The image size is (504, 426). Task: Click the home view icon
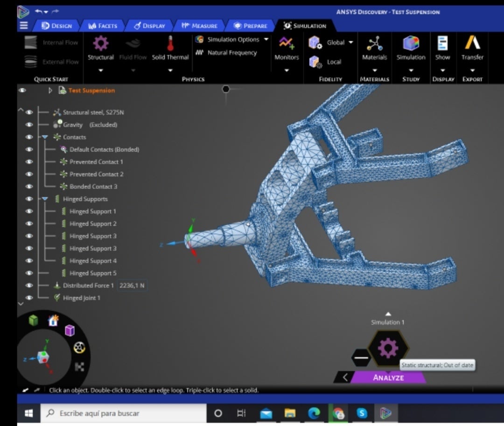click(53, 320)
